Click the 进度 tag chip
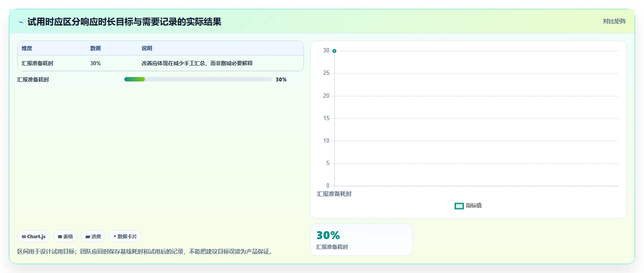 pyautogui.click(x=93, y=236)
